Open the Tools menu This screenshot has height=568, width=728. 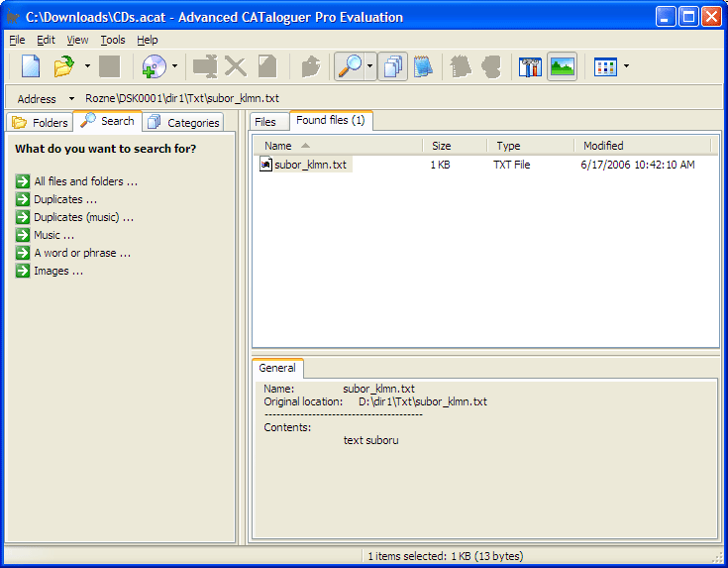coord(113,40)
